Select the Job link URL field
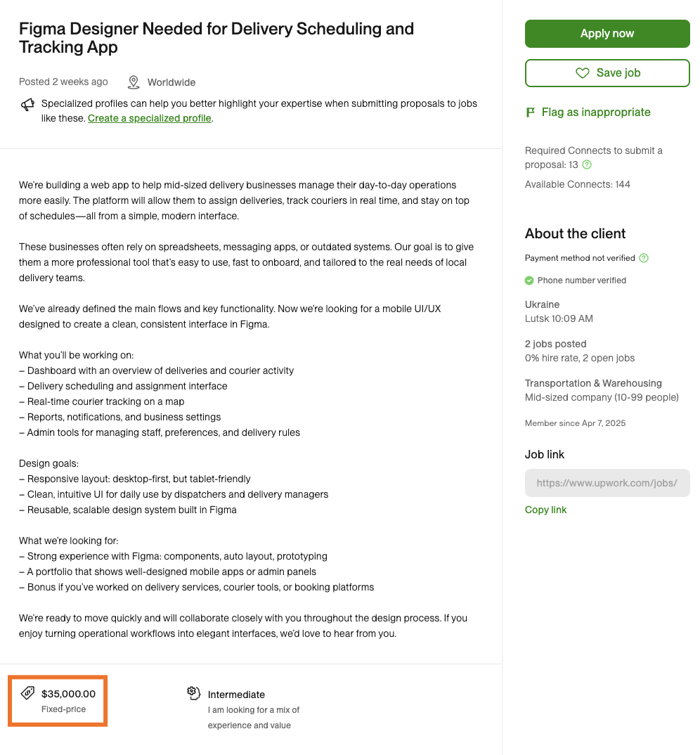This screenshot has height=755, width=700. tap(607, 483)
